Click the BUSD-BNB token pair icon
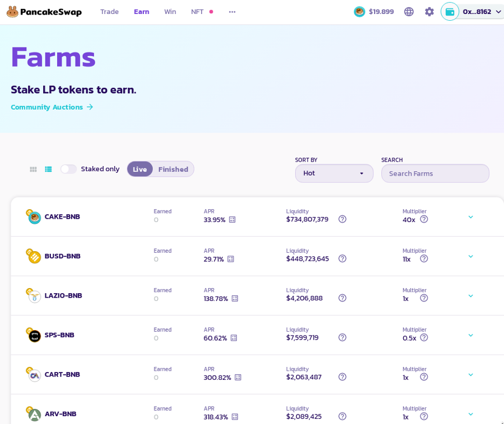The width and height of the screenshot is (504, 424). point(34,256)
